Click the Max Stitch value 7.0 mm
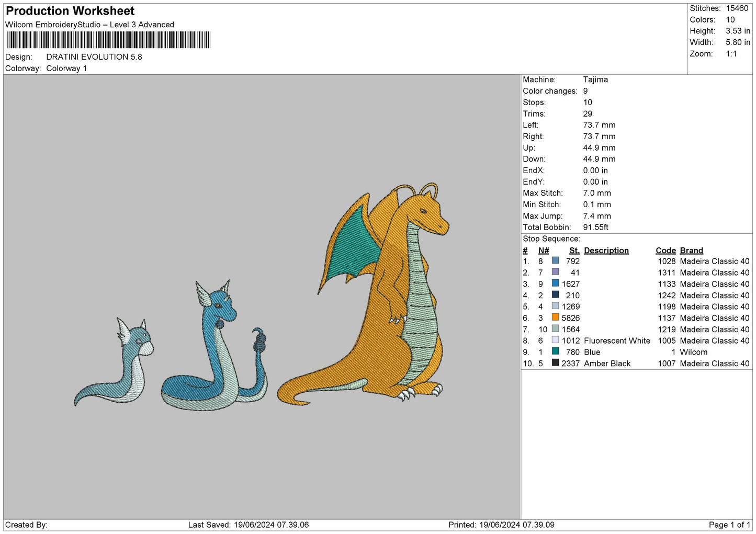756x534 pixels. (x=597, y=194)
